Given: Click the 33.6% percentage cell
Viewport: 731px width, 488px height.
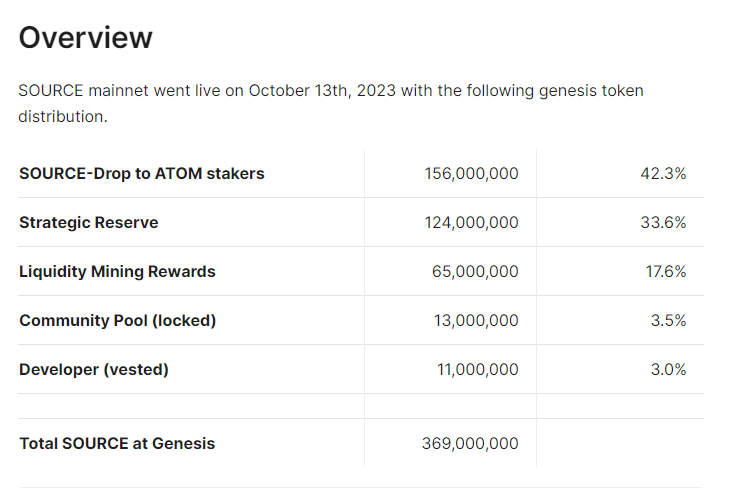Looking at the screenshot, I should coord(663,222).
